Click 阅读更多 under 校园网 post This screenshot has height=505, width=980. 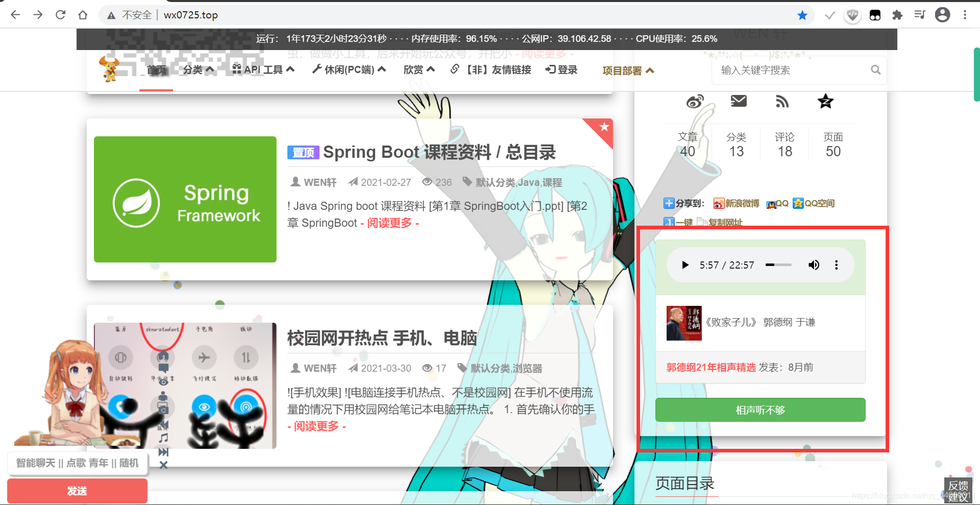tap(316, 426)
